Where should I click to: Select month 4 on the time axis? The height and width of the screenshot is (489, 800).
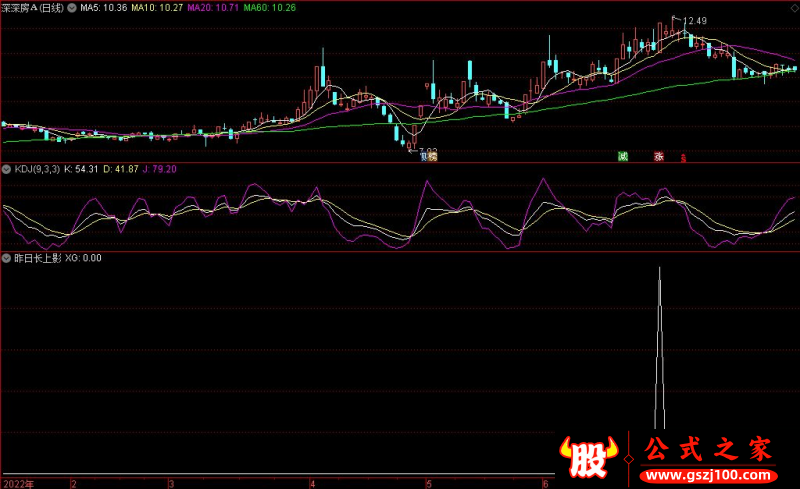click(x=311, y=482)
